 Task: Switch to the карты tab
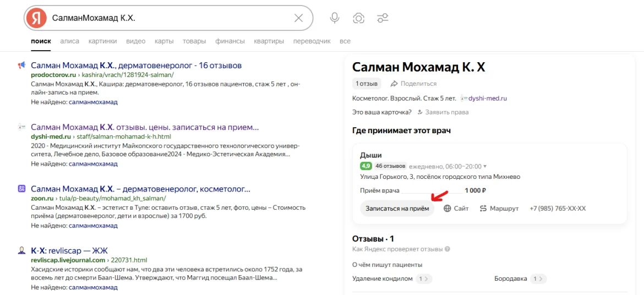pyautogui.click(x=164, y=41)
